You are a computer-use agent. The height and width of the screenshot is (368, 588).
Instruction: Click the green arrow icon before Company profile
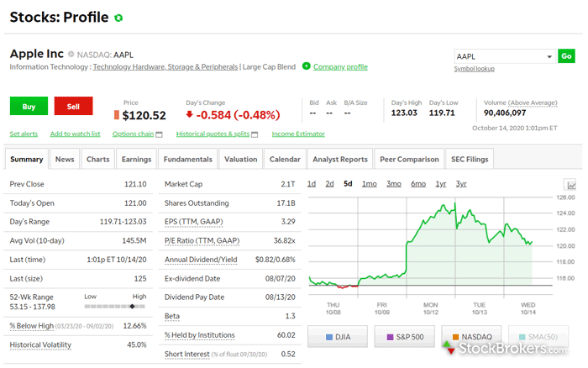click(x=307, y=66)
